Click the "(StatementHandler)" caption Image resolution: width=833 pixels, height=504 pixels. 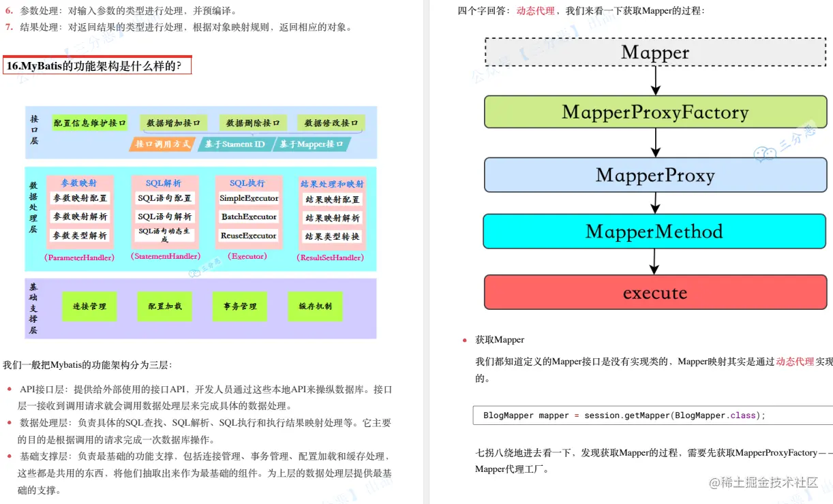pos(166,257)
